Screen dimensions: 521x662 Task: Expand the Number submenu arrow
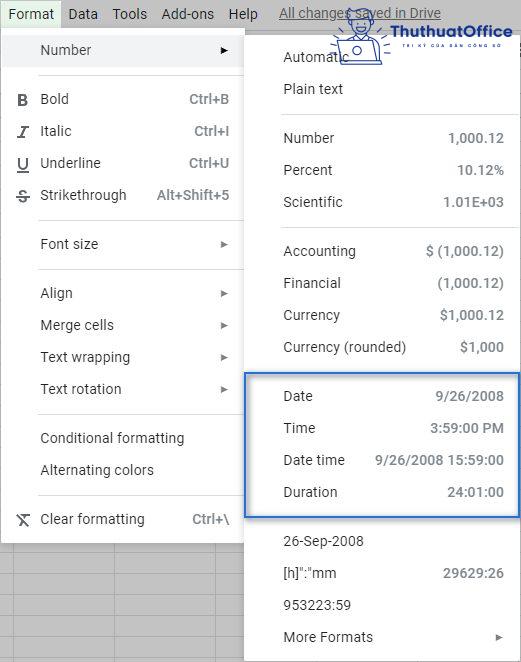pos(224,51)
